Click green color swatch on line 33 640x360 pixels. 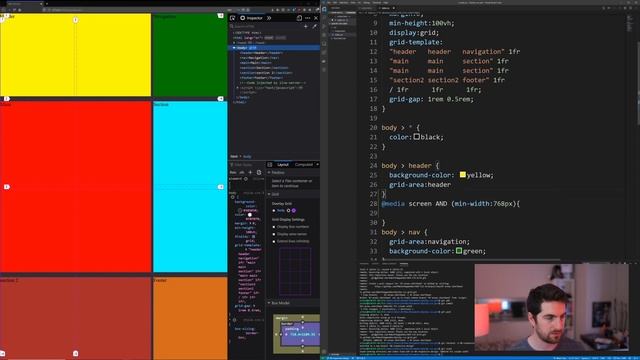coord(459,251)
